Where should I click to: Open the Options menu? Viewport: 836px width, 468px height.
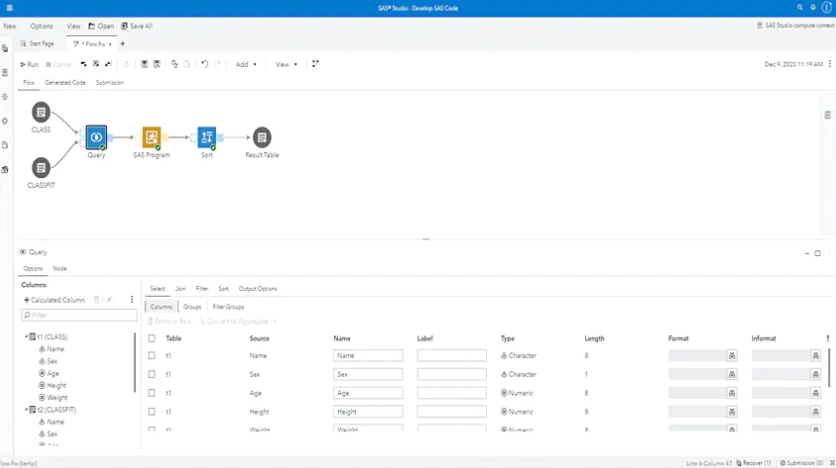(41, 26)
